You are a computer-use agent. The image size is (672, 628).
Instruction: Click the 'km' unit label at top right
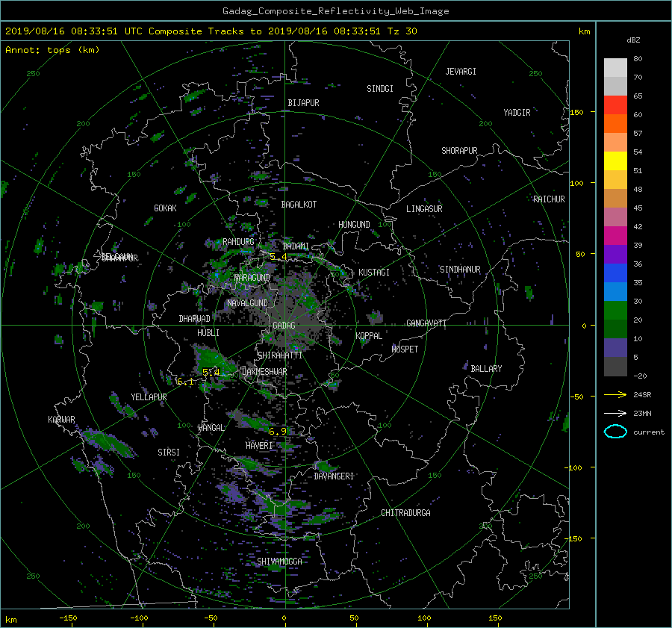click(x=584, y=31)
